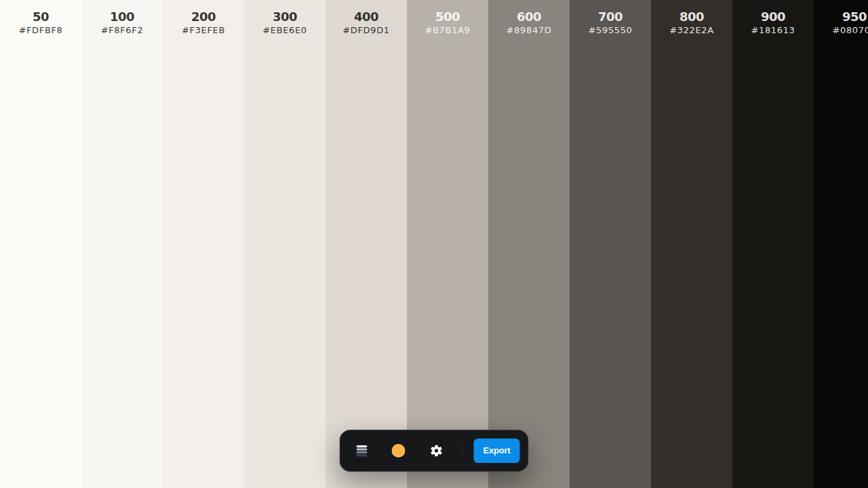Viewport: 868px width, 488px height.
Task: Select the 300 shade color column
Action: click(285, 244)
